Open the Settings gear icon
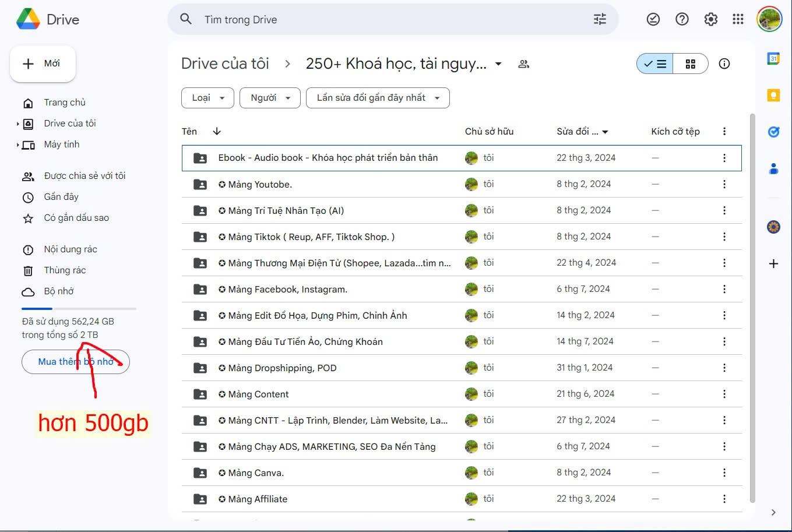Screen dimensions: 792x532 (x=710, y=19)
